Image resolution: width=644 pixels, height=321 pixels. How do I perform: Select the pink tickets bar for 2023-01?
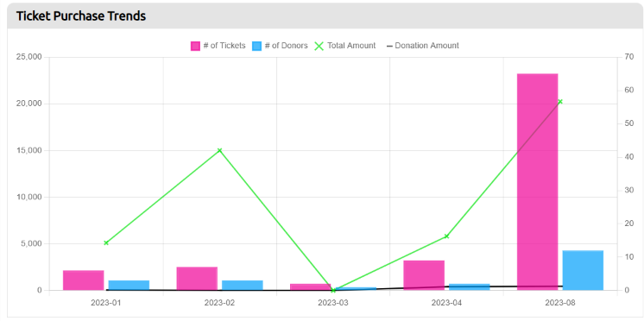(x=84, y=280)
